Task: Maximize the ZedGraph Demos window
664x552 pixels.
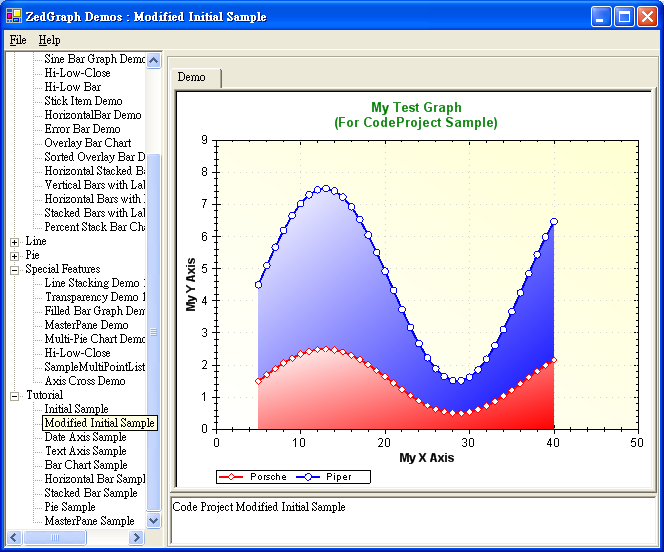Action: click(x=624, y=17)
